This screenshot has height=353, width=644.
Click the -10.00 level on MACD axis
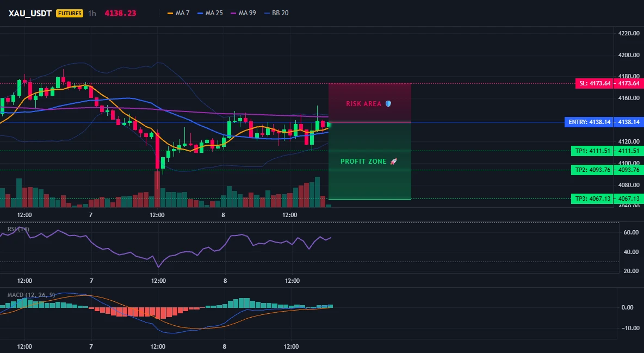[630, 328]
